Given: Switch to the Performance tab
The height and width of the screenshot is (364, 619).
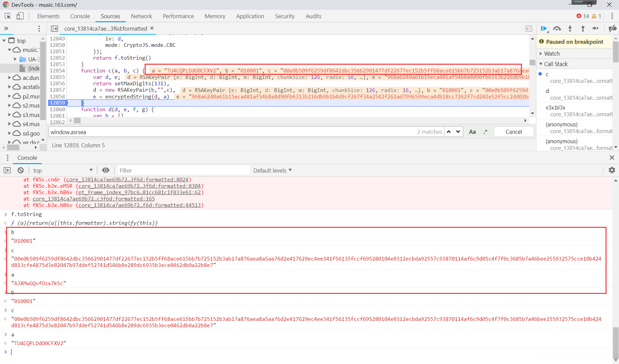Looking at the screenshot, I should 178,16.
